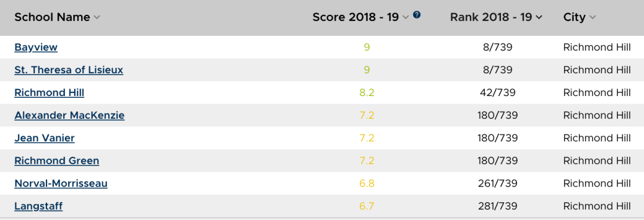
Task: Open Richmond Green school page
Action: pyautogui.click(x=57, y=160)
